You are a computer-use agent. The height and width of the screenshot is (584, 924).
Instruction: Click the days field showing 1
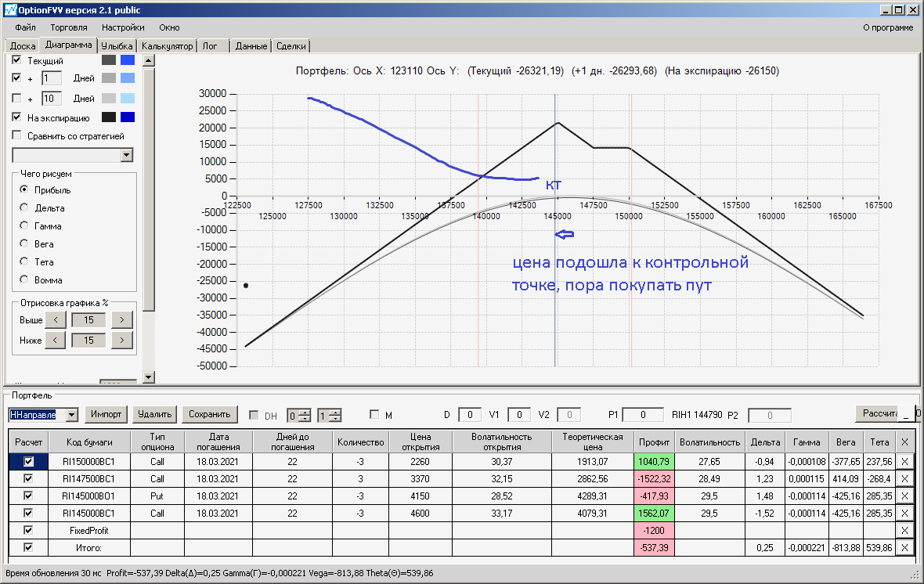pyautogui.click(x=51, y=78)
